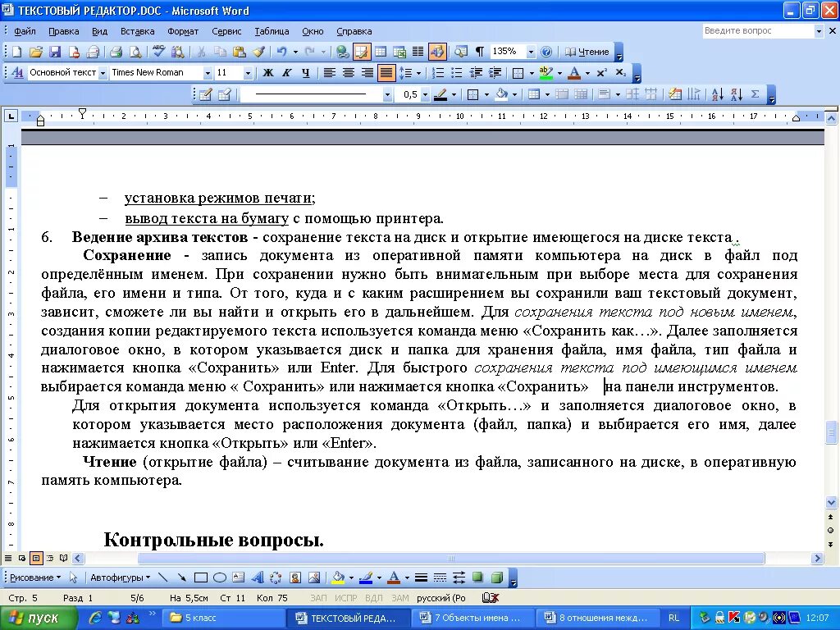The height and width of the screenshot is (630, 840).
Task: Sort ascending in the tables toolbar
Action: point(717,95)
